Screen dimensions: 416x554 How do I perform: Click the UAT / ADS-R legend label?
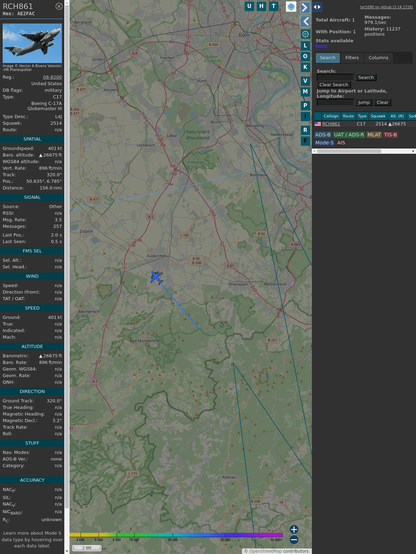coord(349,135)
